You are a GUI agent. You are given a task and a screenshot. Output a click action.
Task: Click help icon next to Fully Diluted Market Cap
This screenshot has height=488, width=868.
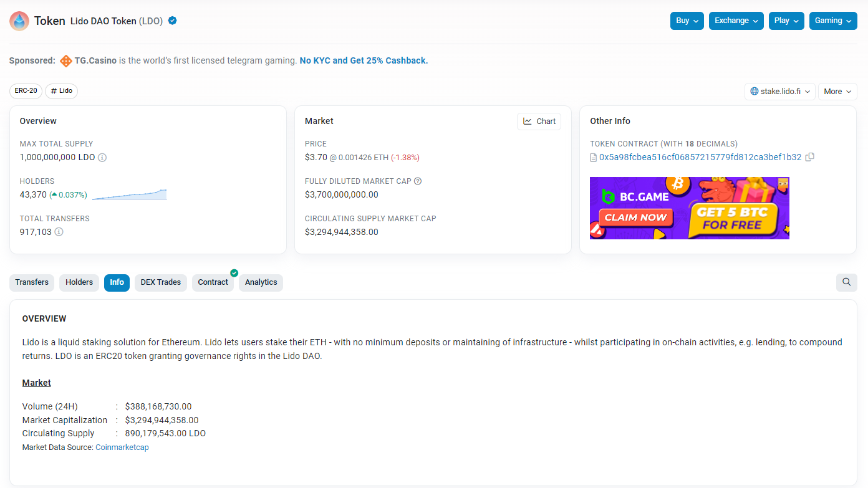pyautogui.click(x=418, y=181)
